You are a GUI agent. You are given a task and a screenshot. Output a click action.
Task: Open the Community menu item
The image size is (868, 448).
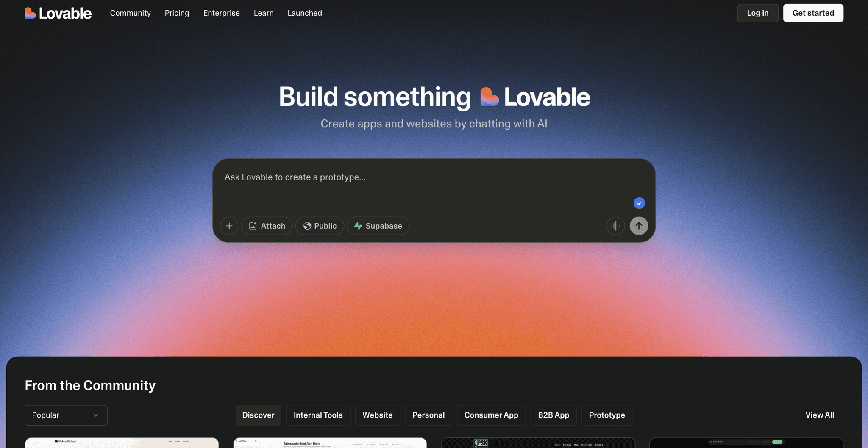(x=131, y=13)
